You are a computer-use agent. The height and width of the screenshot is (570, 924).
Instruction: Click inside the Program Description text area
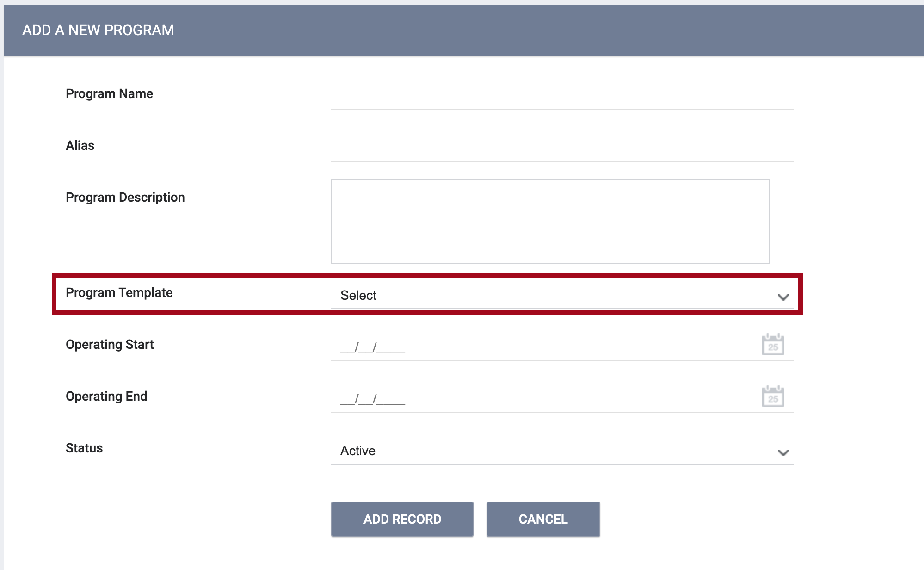tap(550, 221)
